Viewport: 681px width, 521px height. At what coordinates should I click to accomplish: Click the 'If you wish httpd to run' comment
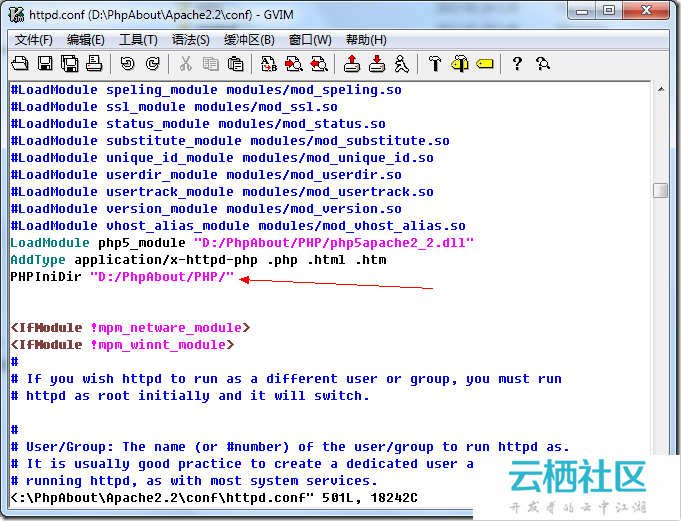(286, 379)
